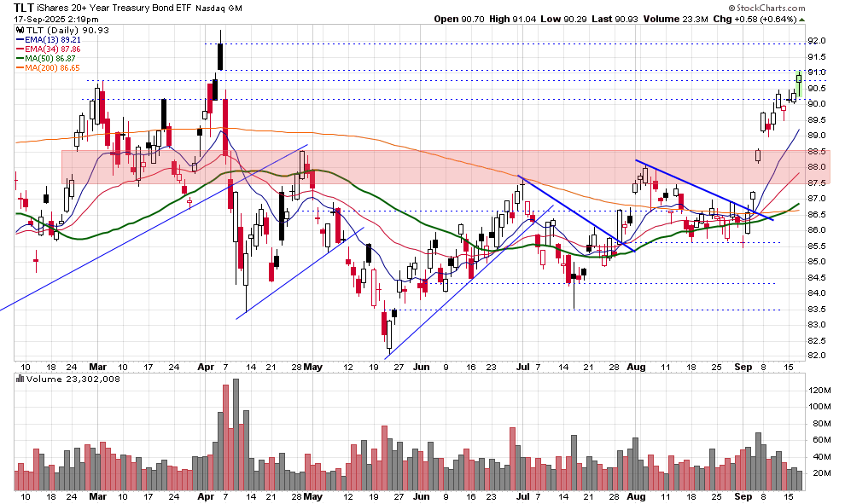
Task: Click the 92.0 price axis label
Action: (818, 41)
